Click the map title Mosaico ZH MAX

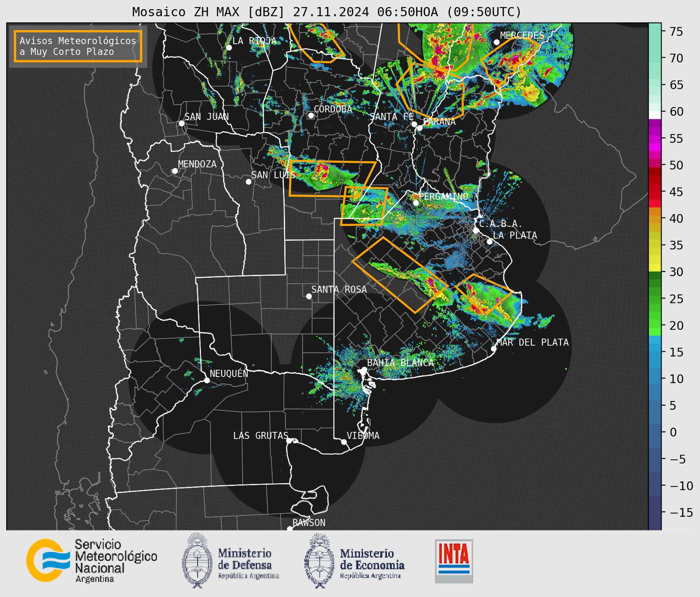point(327,12)
